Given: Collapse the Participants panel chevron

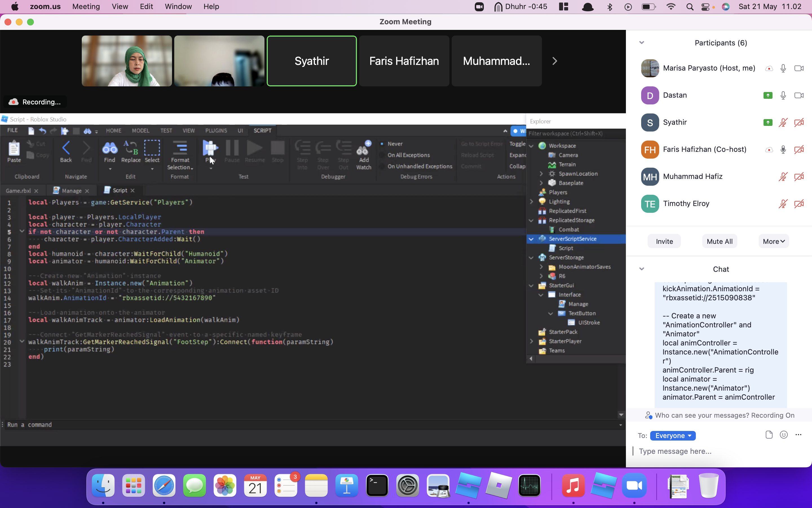Looking at the screenshot, I should 641,43.
